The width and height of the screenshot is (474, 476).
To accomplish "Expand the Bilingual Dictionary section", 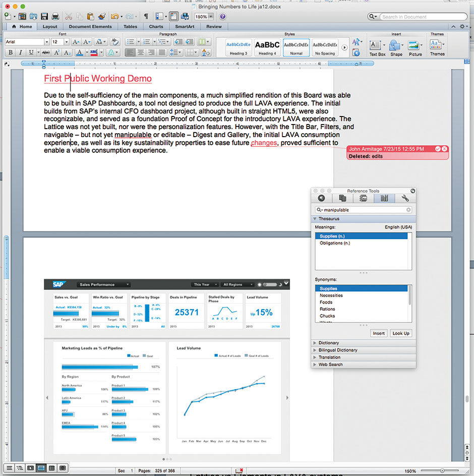I will point(315,350).
